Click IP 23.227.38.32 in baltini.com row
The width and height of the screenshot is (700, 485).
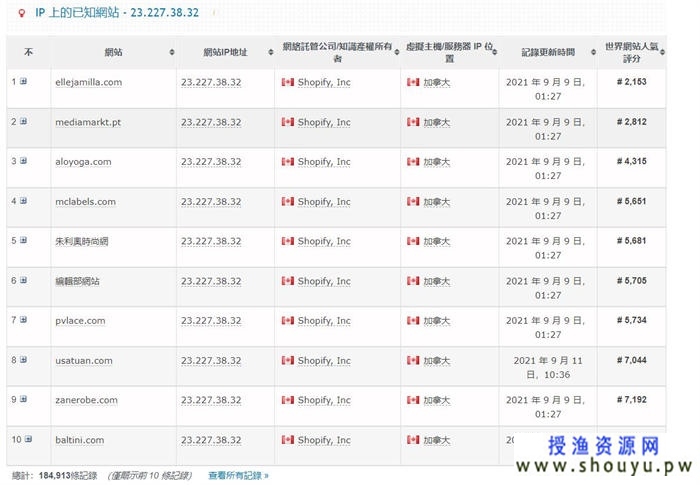tap(211, 440)
